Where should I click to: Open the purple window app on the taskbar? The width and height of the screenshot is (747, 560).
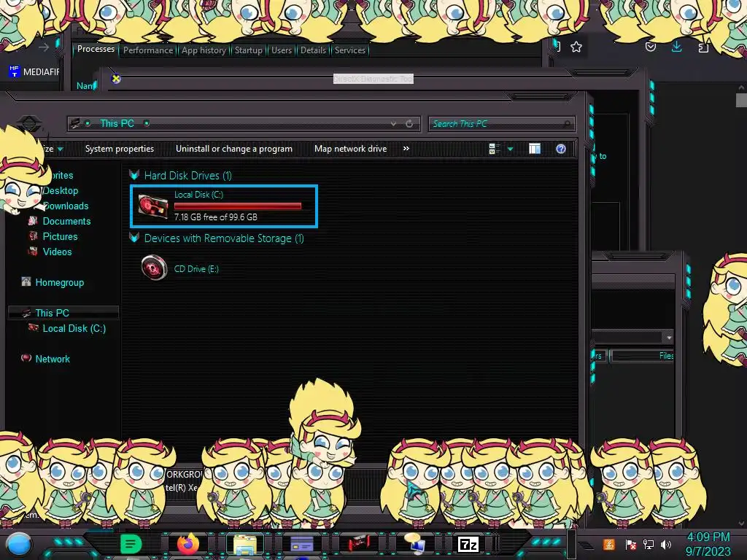pos(301,544)
